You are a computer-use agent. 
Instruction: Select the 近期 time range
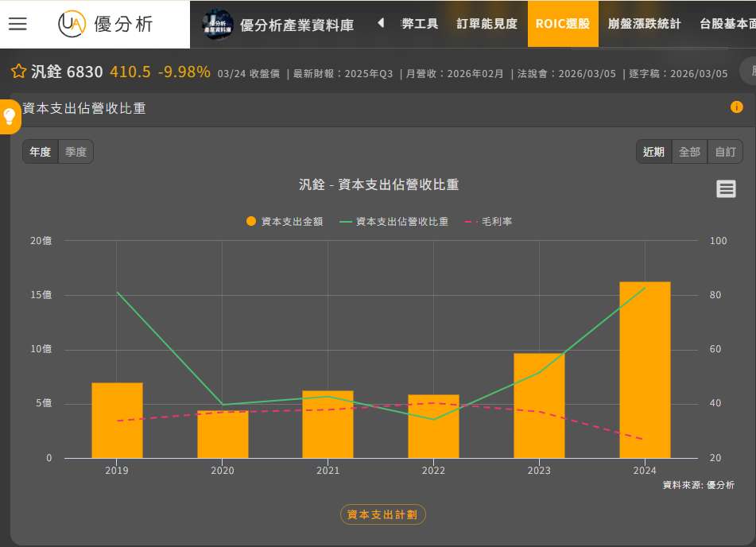click(653, 152)
